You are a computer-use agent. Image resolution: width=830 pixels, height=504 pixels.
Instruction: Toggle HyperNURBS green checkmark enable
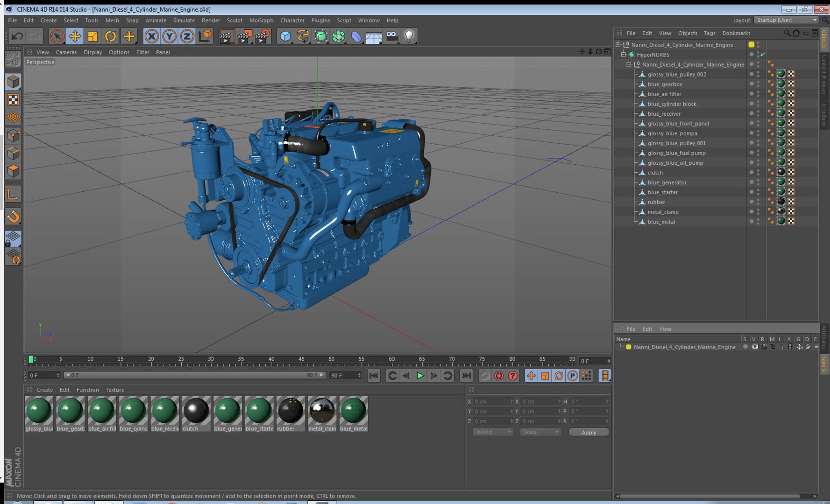point(763,55)
